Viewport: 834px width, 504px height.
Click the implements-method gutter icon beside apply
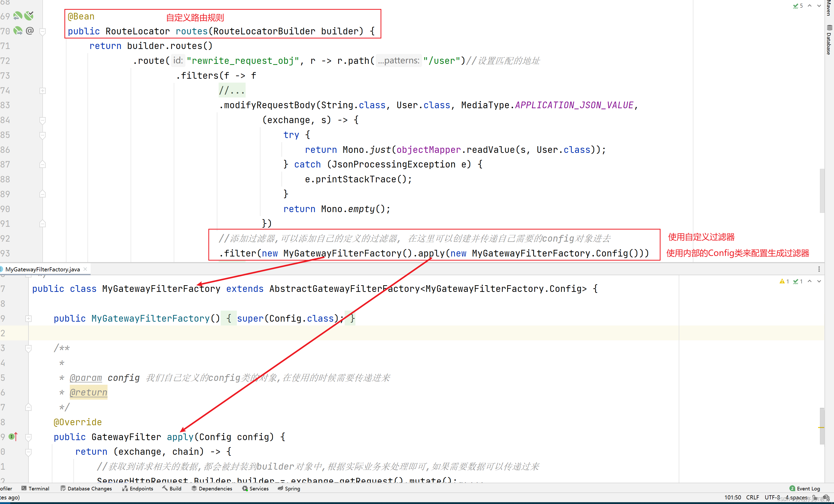(x=13, y=436)
